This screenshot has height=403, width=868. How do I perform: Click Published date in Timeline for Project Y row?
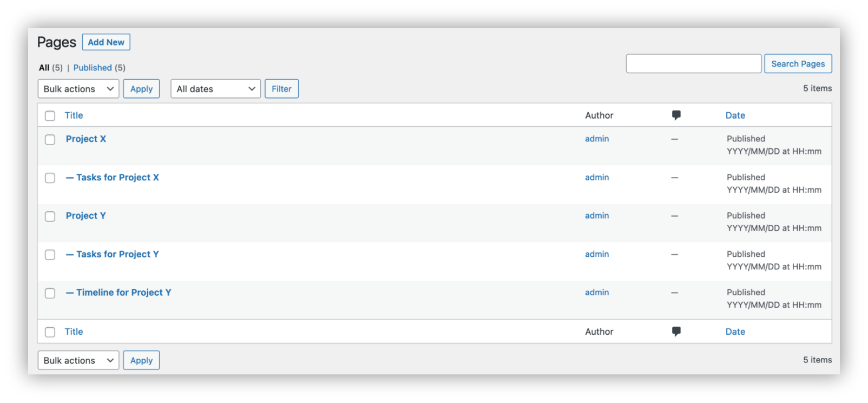click(774, 298)
